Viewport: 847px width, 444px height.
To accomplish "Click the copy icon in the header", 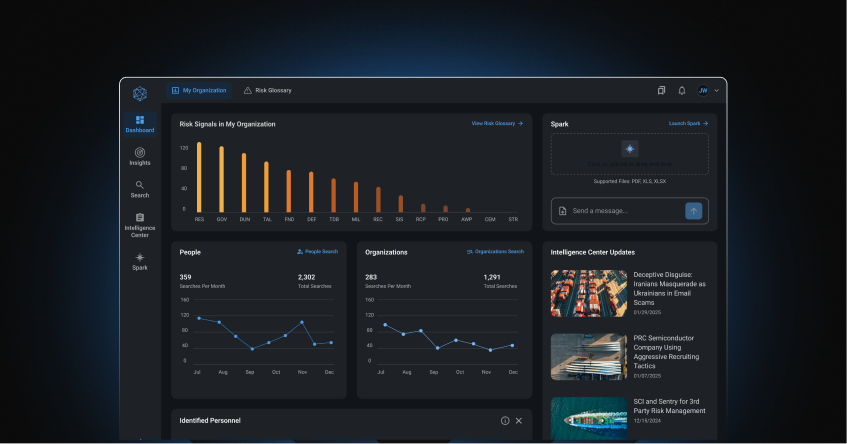I will [x=661, y=91].
